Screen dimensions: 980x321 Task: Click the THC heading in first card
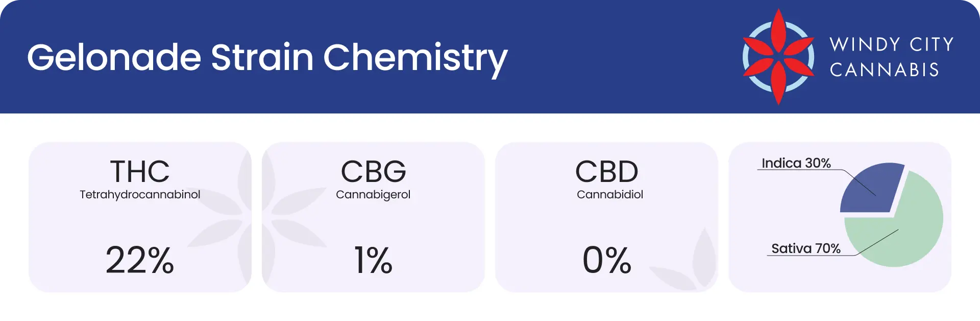[140, 171]
